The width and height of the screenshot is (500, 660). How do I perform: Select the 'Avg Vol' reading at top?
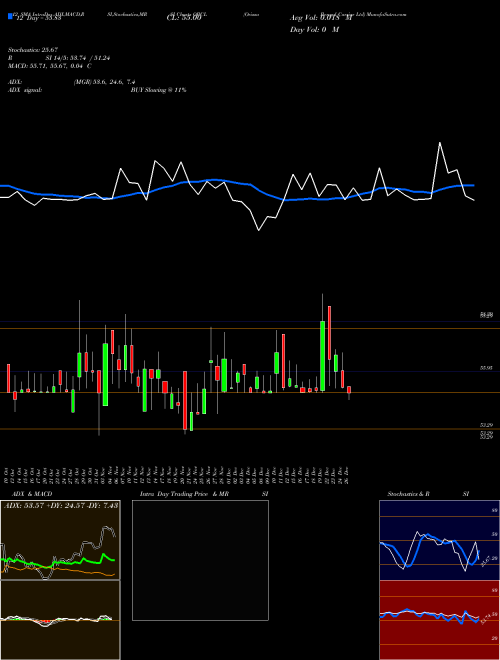(321, 18)
